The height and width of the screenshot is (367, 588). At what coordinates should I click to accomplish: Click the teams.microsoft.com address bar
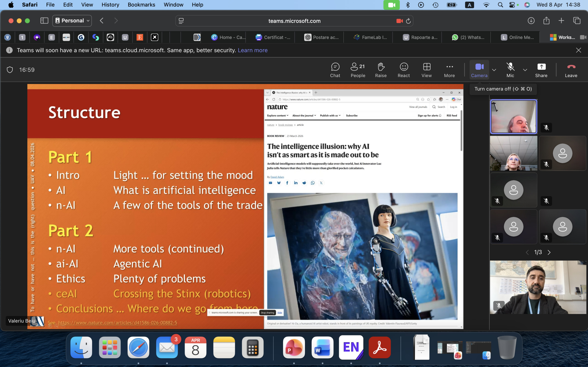[x=294, y=21]
